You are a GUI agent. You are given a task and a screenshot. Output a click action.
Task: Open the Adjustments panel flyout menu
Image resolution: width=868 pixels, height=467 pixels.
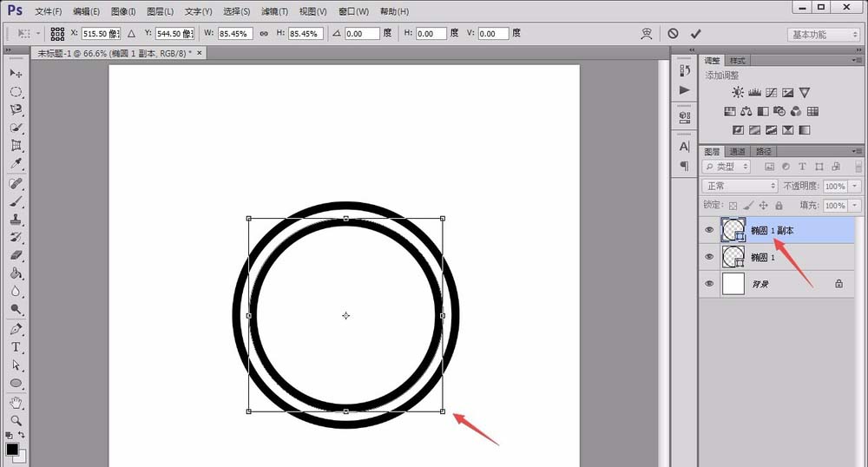tap(857, 60)
